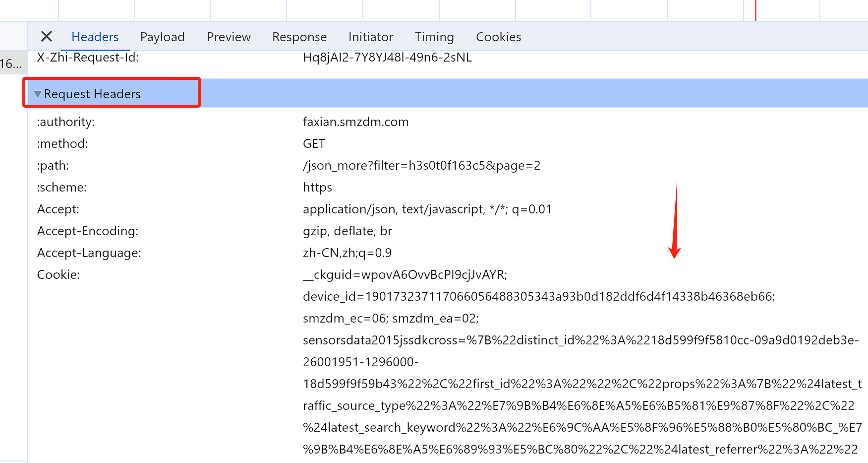Select the cookie line 26001951-1296000-
Screen dimensions: 868x463
361,362
